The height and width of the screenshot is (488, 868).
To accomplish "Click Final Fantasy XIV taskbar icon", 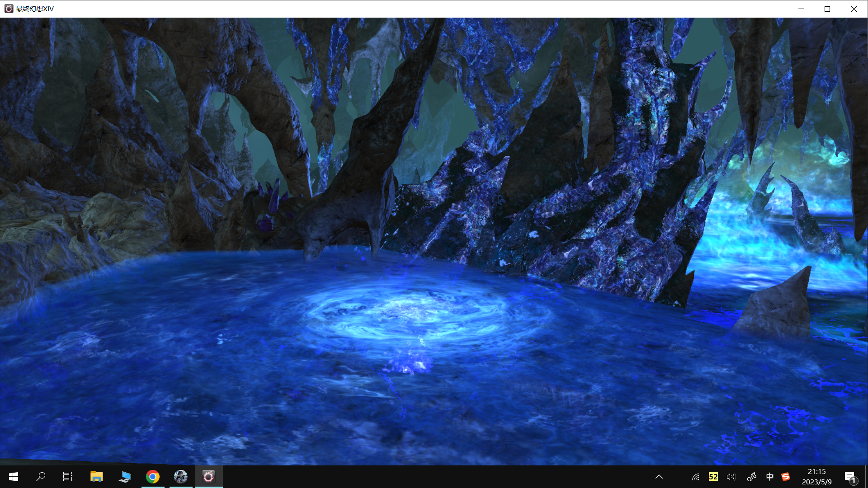I will [x=208, y=477].
